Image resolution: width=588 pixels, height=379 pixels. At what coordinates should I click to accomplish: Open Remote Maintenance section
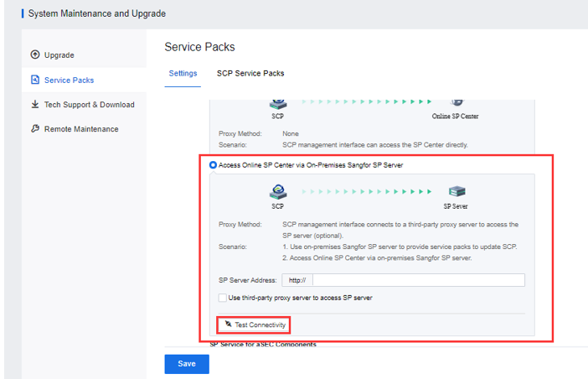(x=84, y=129)
